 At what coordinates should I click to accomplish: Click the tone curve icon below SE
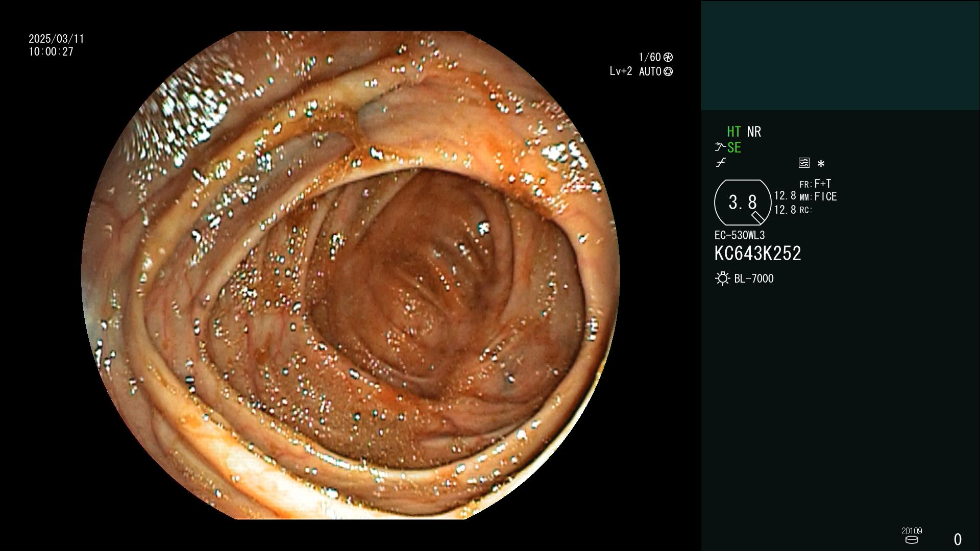coord(721,163)
